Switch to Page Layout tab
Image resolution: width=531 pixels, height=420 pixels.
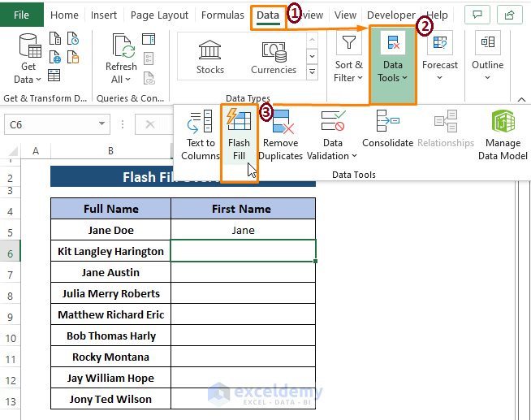pos(159,15)
